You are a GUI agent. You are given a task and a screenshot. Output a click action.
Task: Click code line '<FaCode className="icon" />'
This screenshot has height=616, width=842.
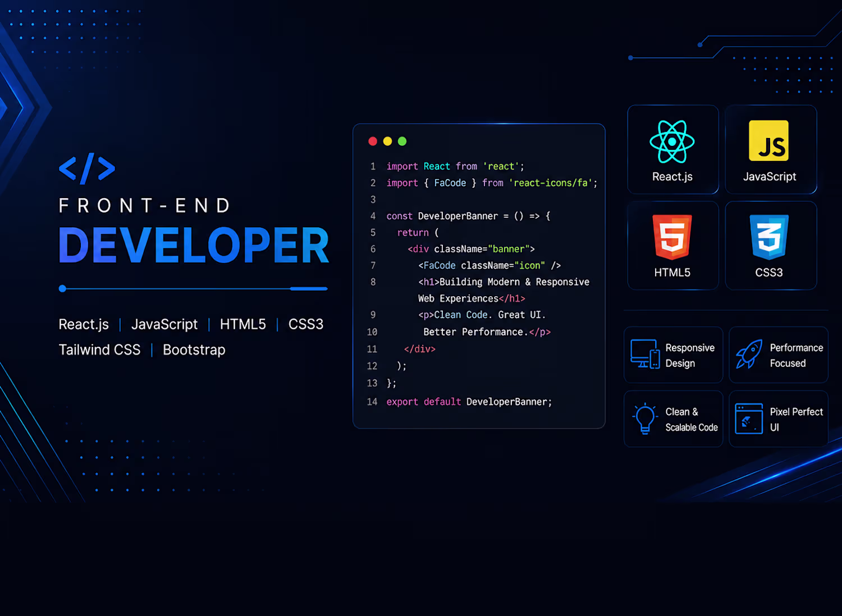[489, 265]
